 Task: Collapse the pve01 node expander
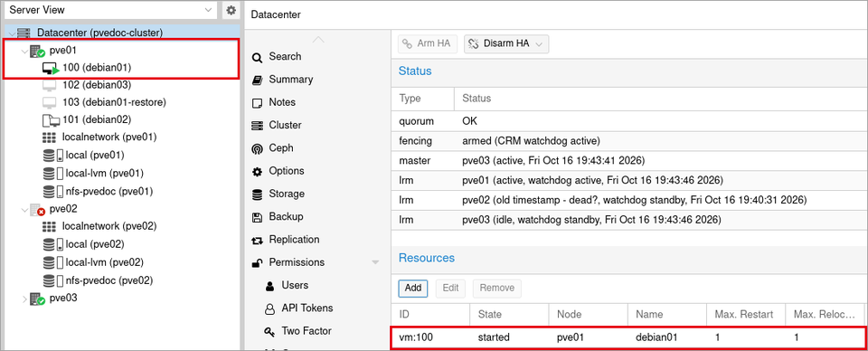(24, 52)
